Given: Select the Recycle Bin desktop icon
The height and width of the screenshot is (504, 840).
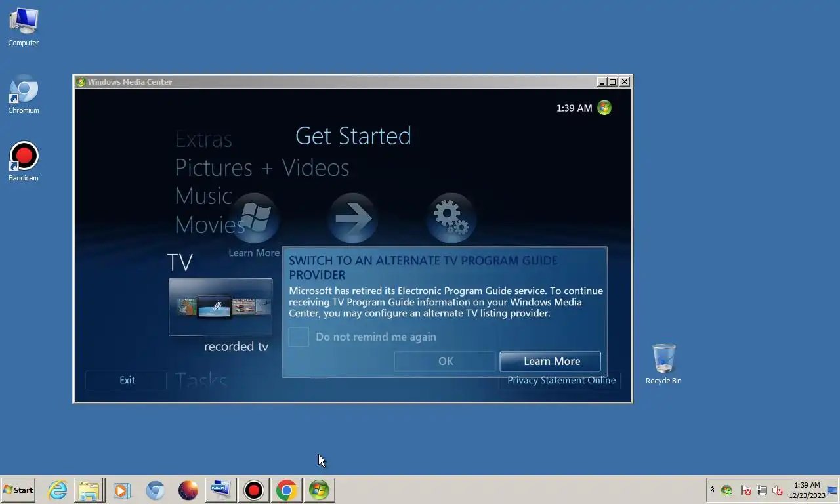Looking at the screenshot, I should [663, 364].
